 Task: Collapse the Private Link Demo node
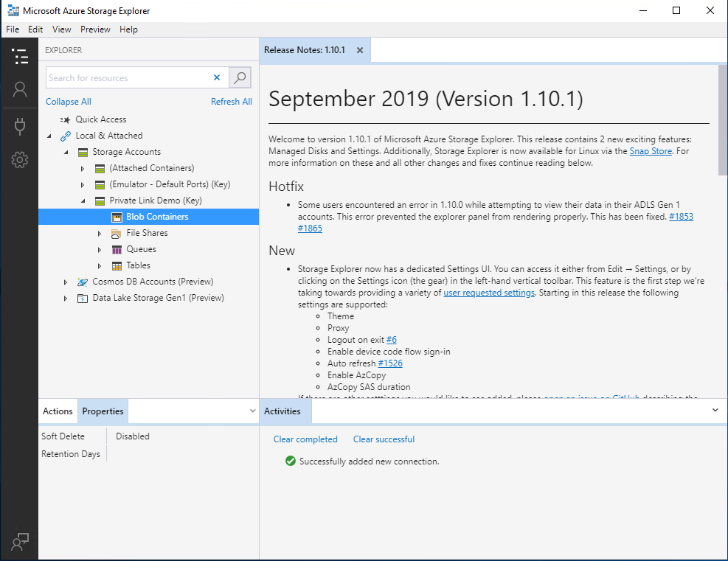pos(83,201)
